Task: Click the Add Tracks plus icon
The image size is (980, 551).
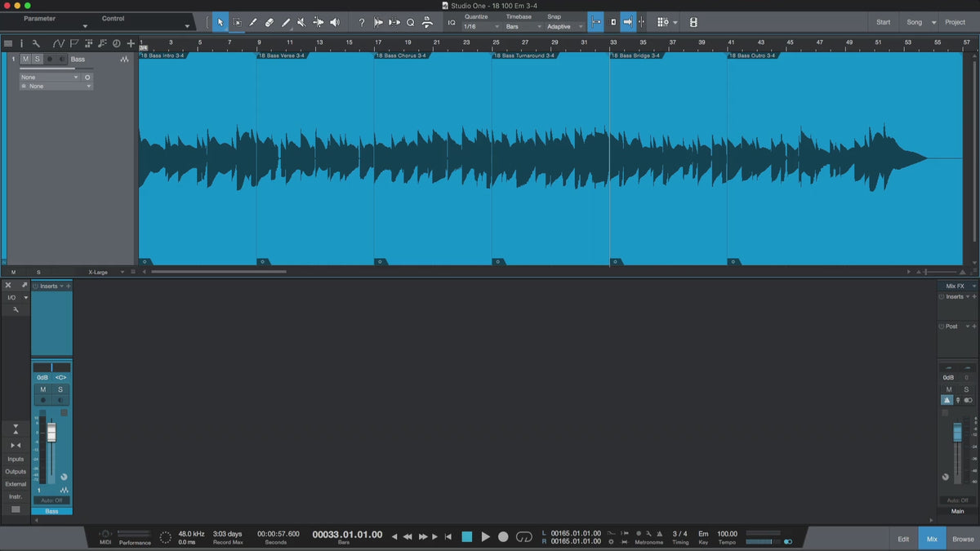Action: click(x=130, y=43)
